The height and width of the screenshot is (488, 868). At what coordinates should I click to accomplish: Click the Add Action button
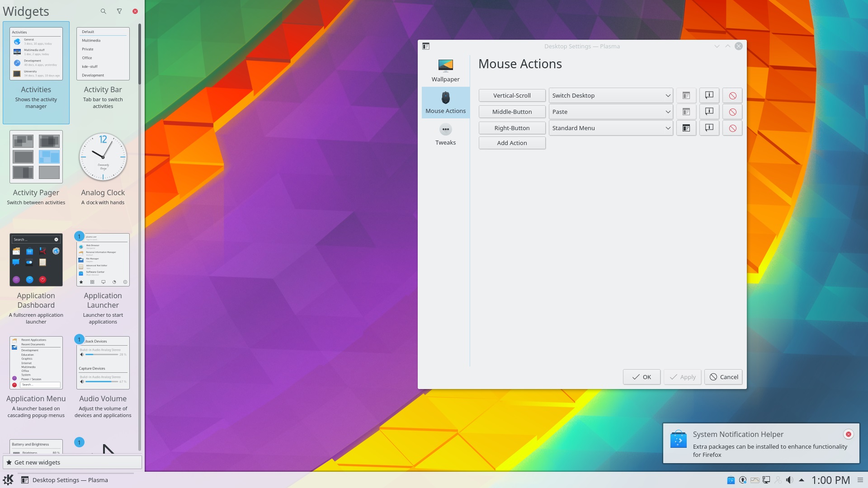click(512, 143)
